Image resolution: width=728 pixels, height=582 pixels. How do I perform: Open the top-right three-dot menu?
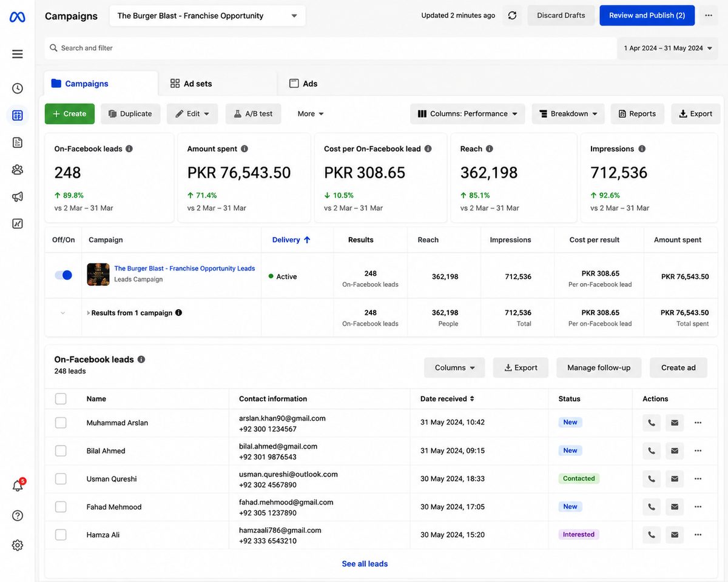(709, 16)
